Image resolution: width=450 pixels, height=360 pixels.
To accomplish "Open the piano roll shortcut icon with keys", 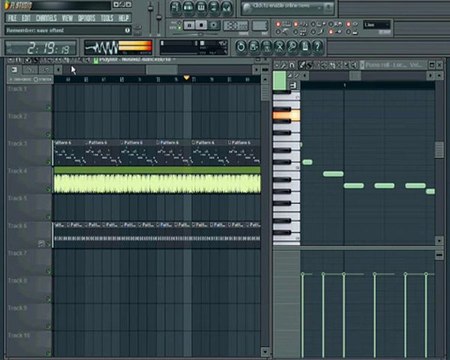I will 201,7.
